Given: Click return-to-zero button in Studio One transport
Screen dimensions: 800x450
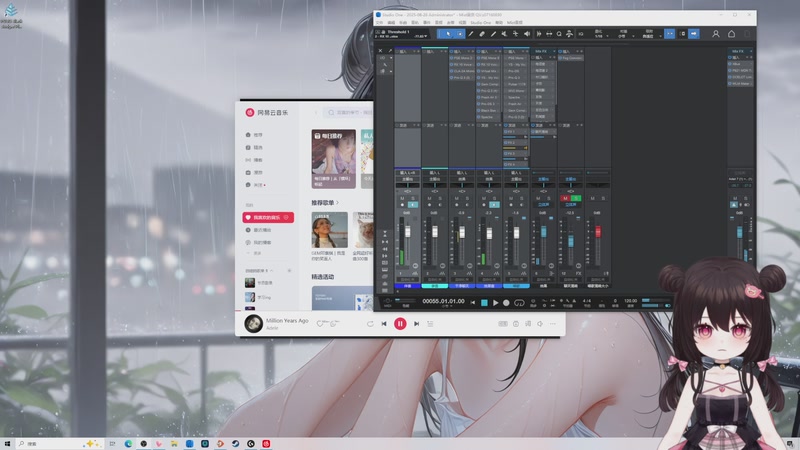Looking at the screenshot, I should [x=473, y=303].
